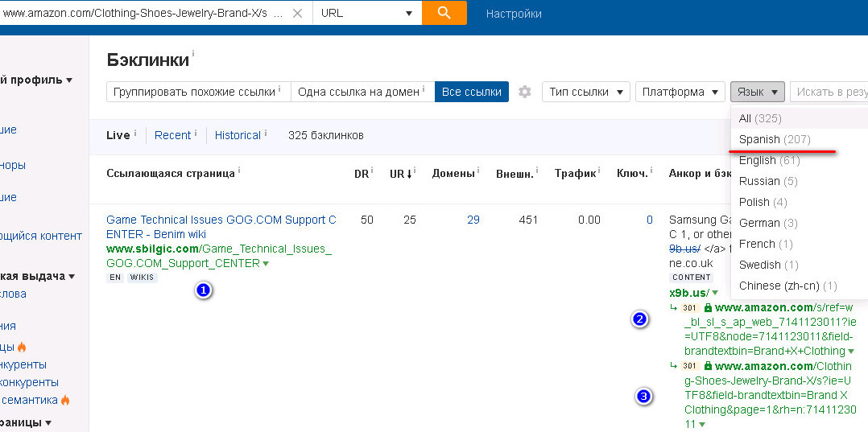
Task: Click the info icon next to Recent
Action: [x=196, y=133]
